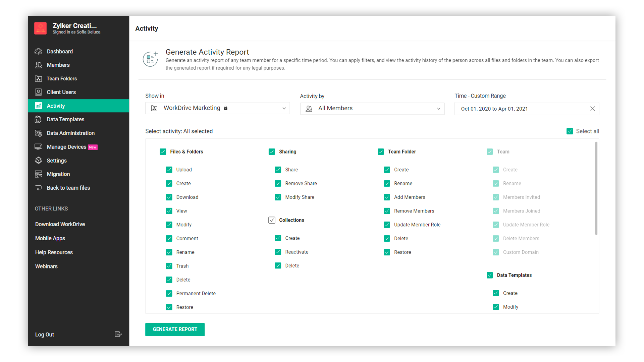This screenshot has height=362, width=644.
Task: Go to the Migration menu item
Action: coord(58,174)
